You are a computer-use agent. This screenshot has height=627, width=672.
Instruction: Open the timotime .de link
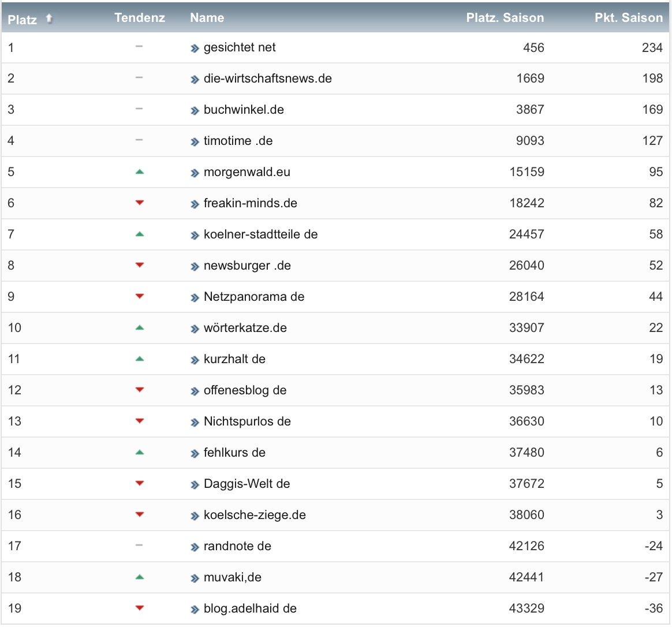coord(238,140)
